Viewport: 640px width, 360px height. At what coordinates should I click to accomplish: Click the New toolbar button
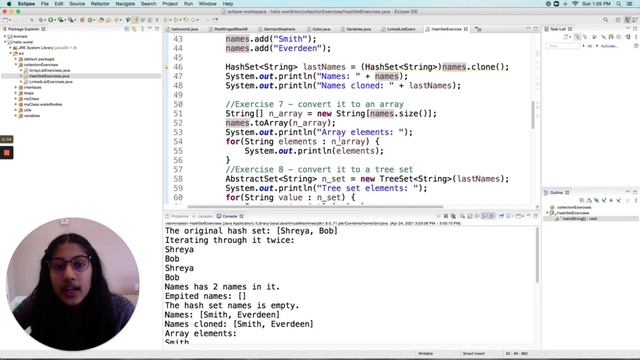6,20
